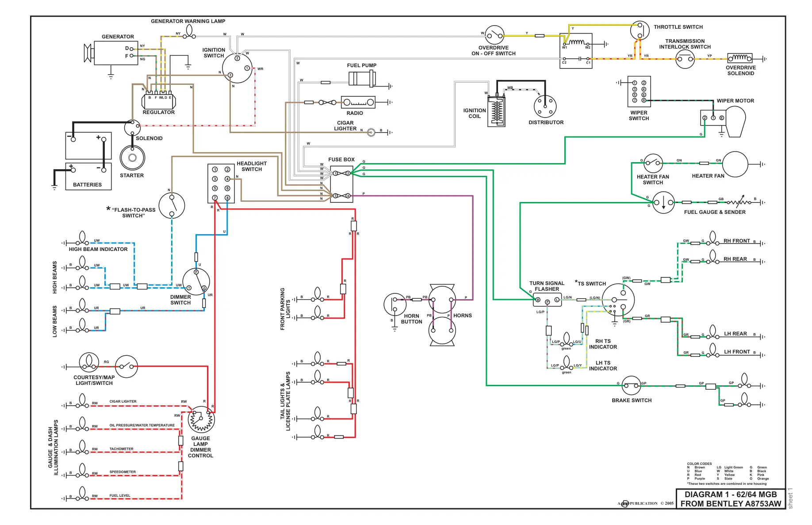Click the tachometer illumination lamp
812x525 pixels.
pos(82,448)
